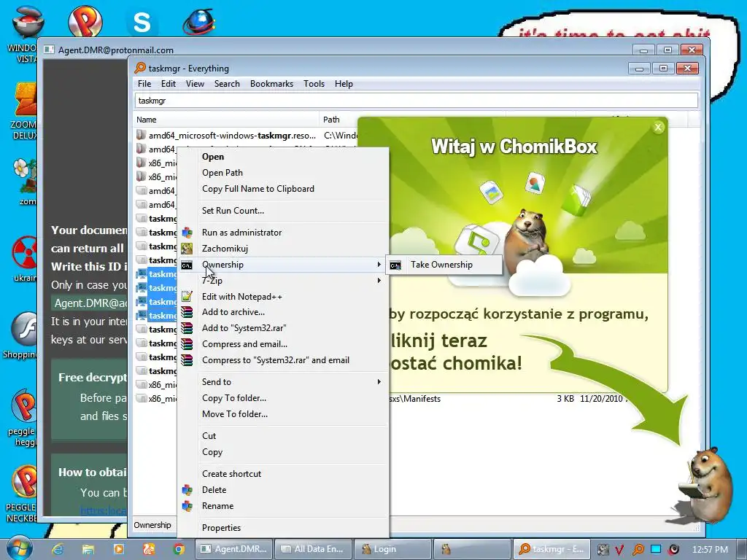The image size is (747, 560).
Task: Open the Search menu in Everything
Action: click(x=227, y=84)
